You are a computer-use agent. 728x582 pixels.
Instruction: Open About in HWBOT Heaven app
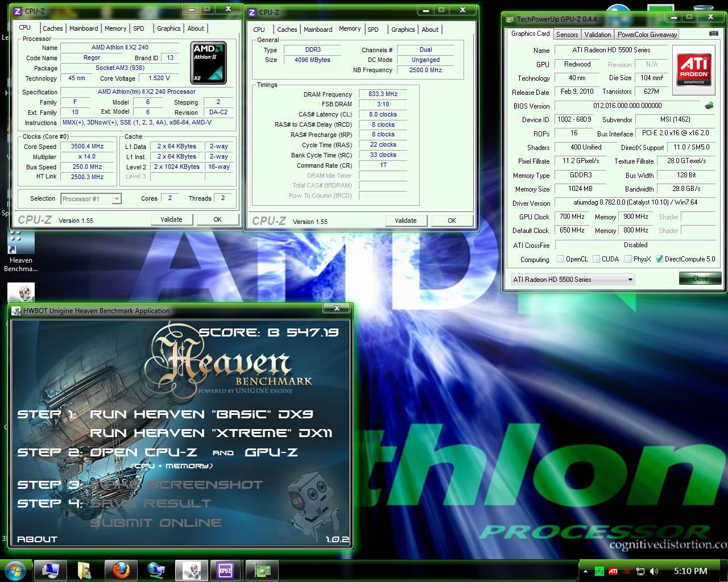(37, 539)
